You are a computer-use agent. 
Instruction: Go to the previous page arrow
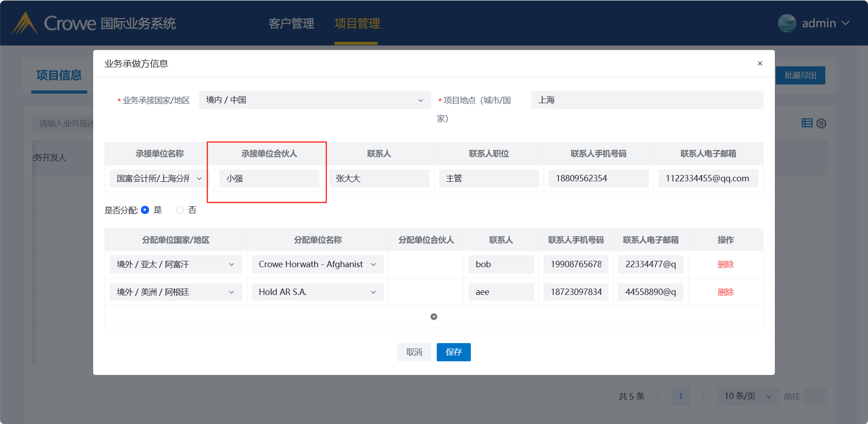click(x=658, y=397)
